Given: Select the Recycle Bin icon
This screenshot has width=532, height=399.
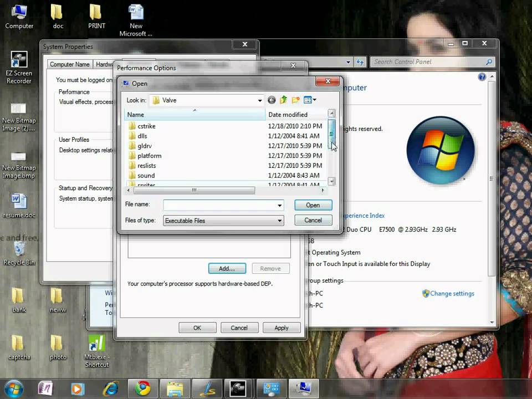Looking at the screenshot, I should pyautogui.click(x=19, y=253).
